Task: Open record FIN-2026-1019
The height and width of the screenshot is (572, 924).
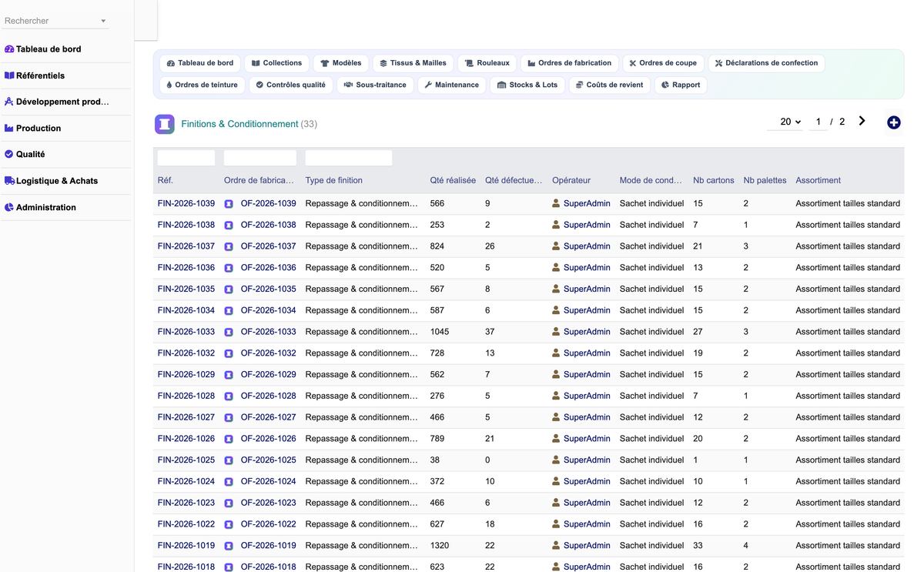Action: coord(186,545)
